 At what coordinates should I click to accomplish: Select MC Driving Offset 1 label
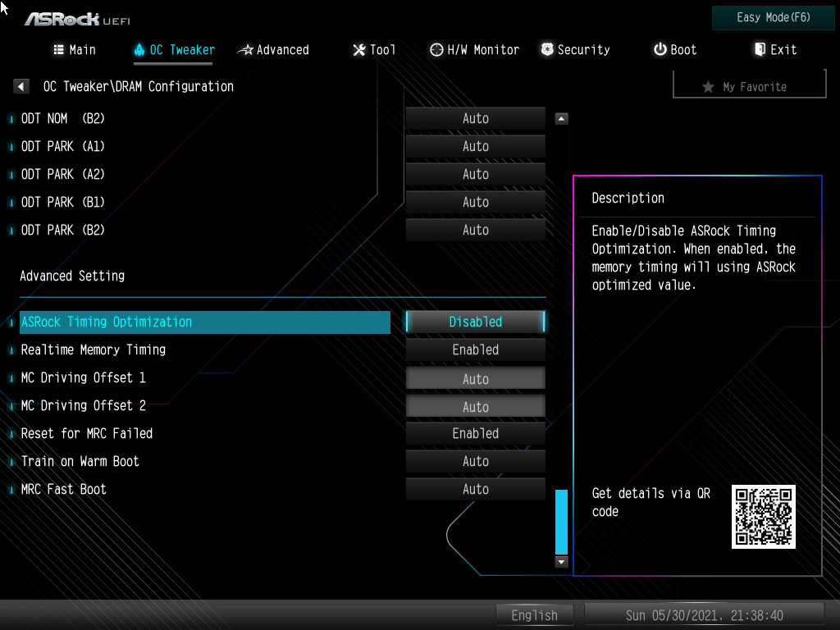tap(83, 377)
